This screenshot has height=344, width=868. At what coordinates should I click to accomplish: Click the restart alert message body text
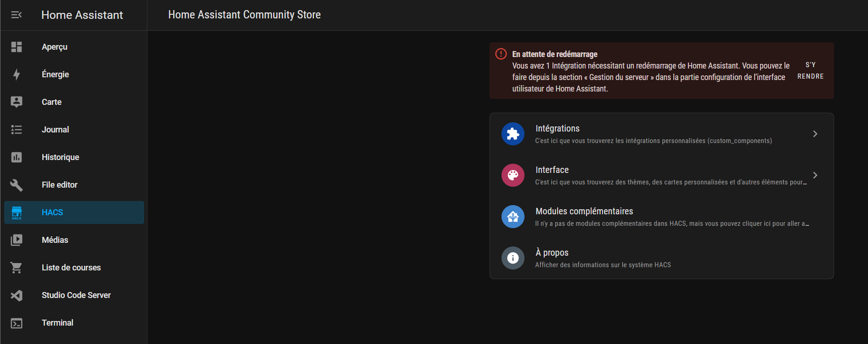[651, 77]
